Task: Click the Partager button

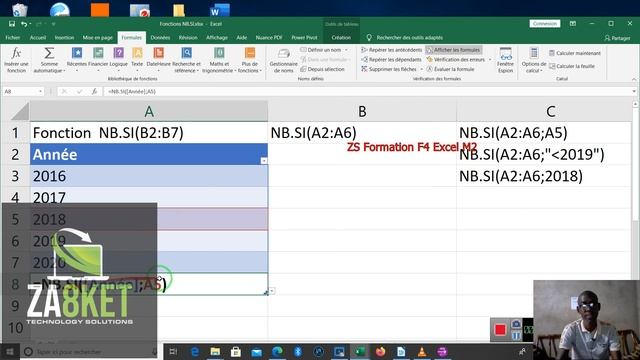Action: (617, 38)
